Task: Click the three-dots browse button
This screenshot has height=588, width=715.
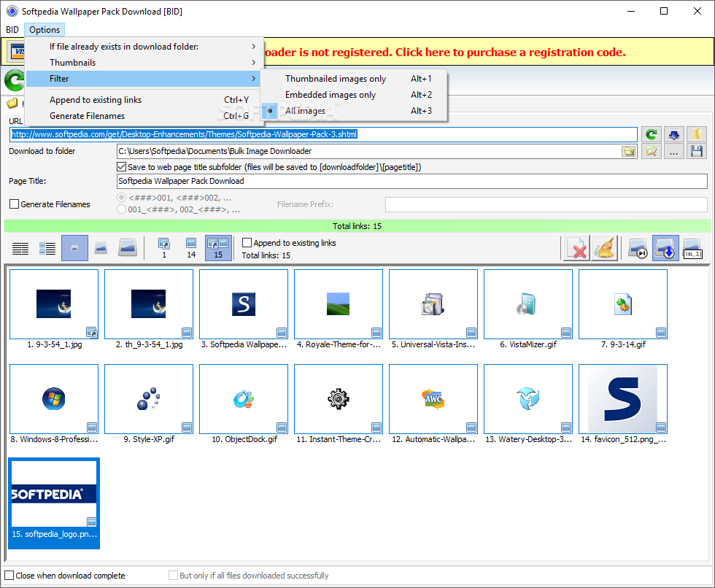Action: tap(674, 151)
